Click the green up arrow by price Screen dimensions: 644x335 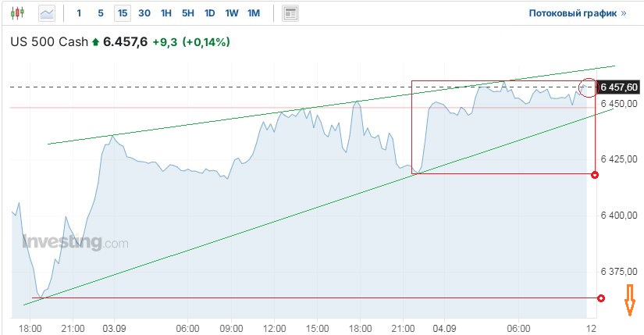pos(95,42)
